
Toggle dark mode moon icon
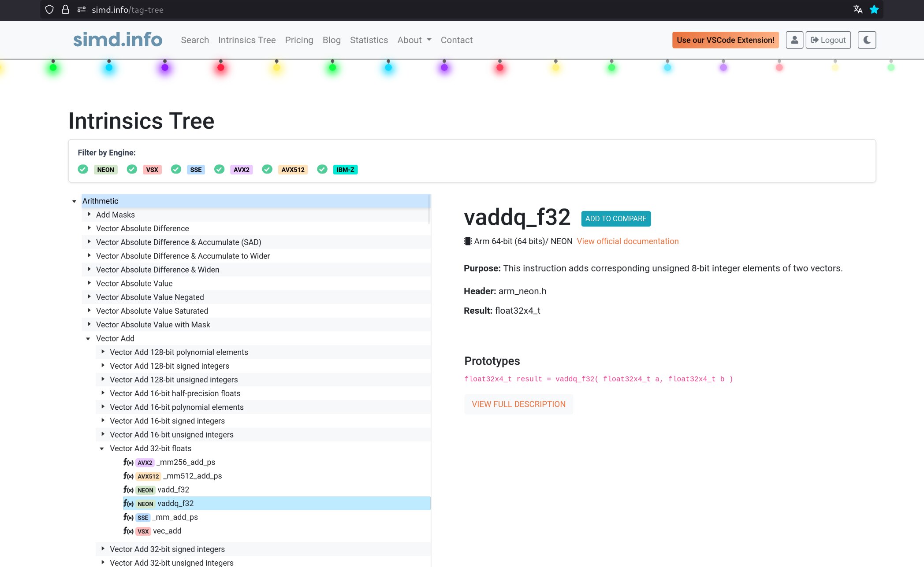(867, 40)
